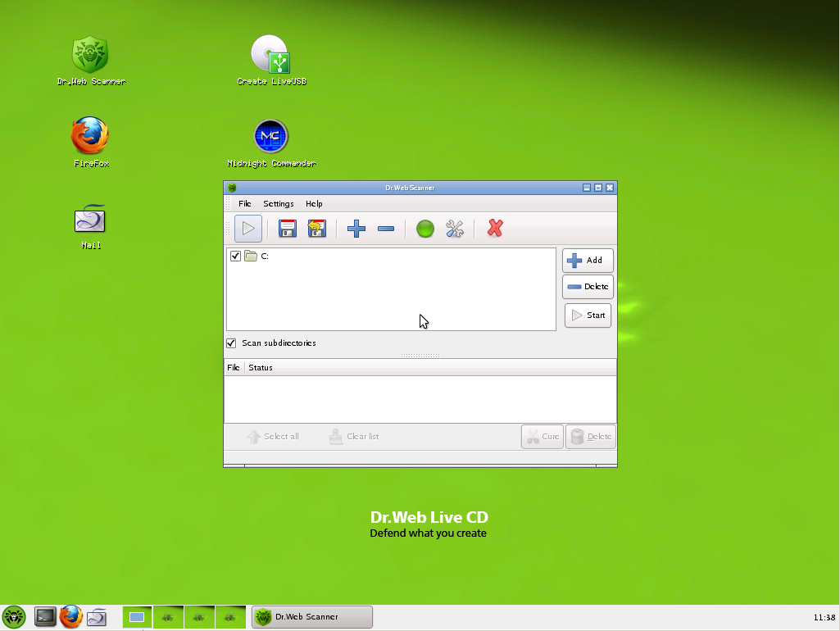Viewport: 840px width, 631px height.
Task: Open settings via the wrench and screwdriver icon
Action: pyautogui.click(x=455, y=229)
